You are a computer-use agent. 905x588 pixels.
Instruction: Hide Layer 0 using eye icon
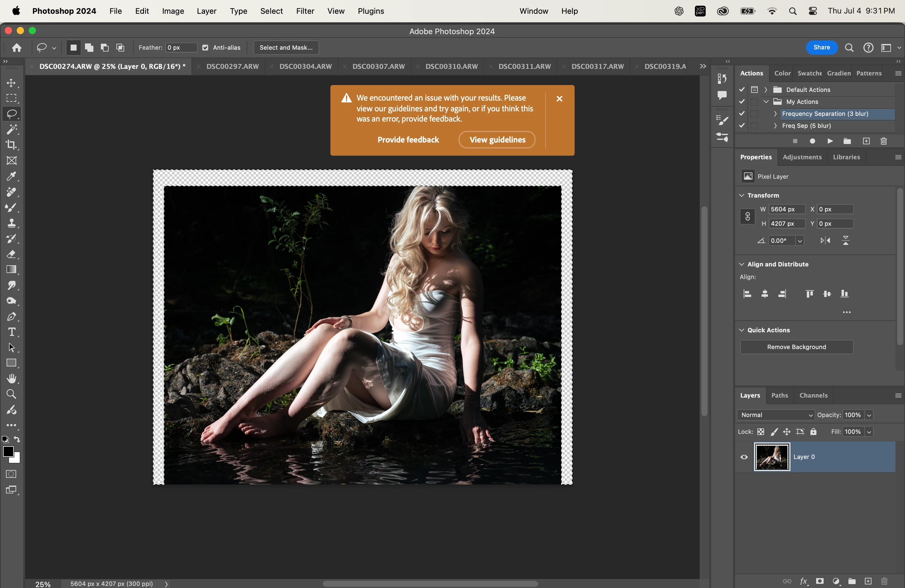click(x=744, y=457)
